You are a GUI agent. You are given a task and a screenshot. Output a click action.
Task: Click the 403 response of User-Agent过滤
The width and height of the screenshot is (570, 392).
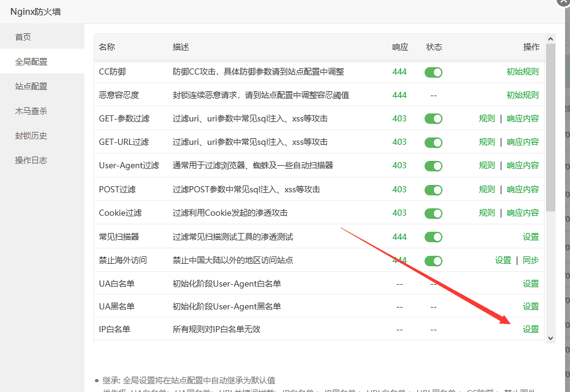pos(399,165)
